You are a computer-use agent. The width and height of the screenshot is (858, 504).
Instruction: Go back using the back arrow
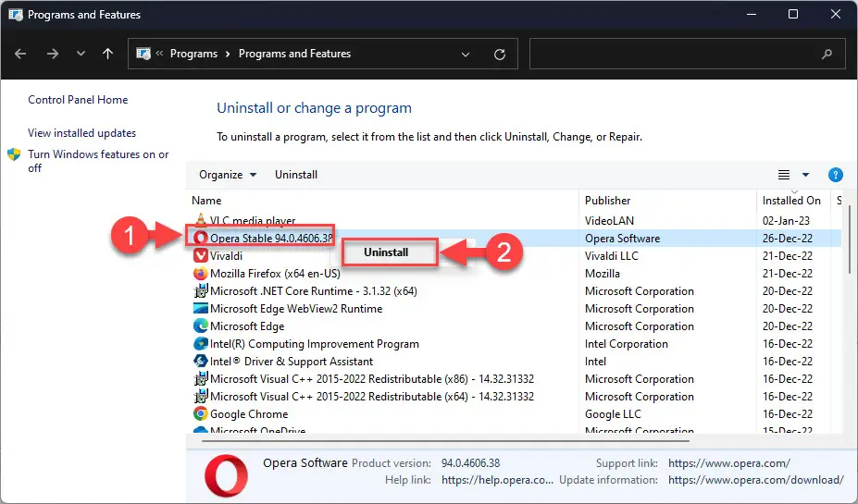pyautogui.click(x=20, y=54)
